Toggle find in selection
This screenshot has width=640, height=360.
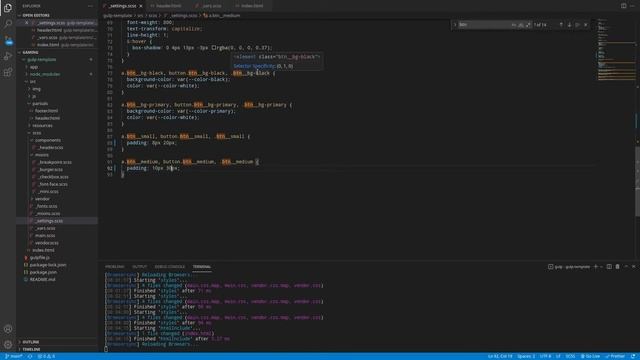[x=578, y=24]
